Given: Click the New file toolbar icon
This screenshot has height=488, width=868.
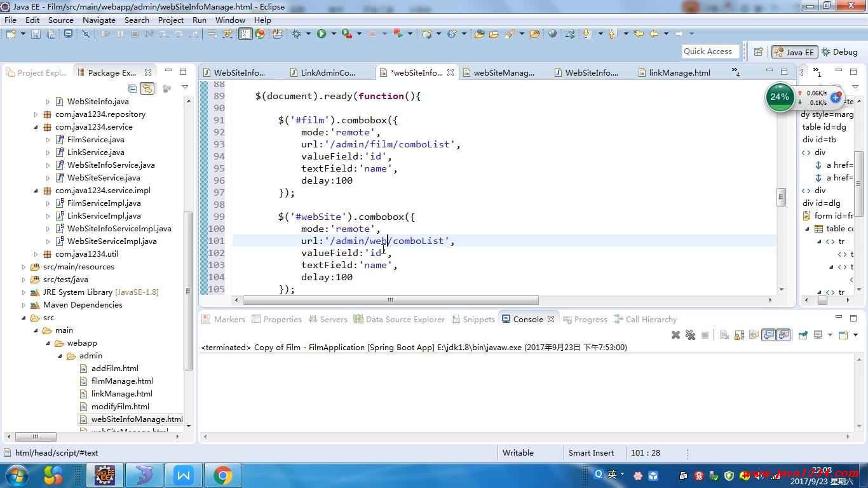Looking at the screenshot, I should click(11, 34).
